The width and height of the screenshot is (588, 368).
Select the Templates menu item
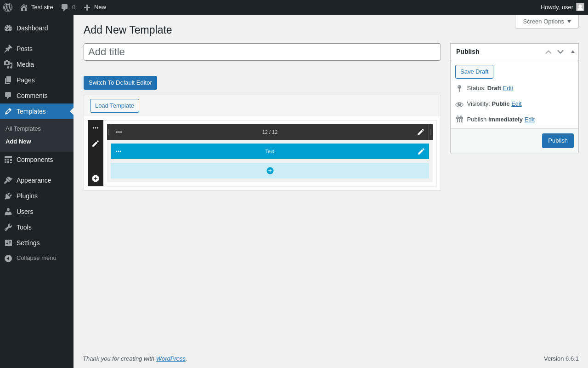pos(37,111)
